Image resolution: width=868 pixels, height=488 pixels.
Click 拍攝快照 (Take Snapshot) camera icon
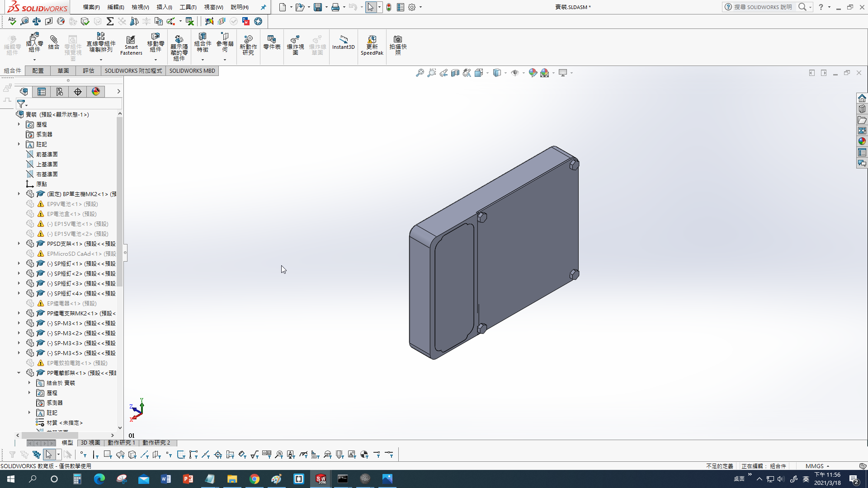(x=398, y=45)
